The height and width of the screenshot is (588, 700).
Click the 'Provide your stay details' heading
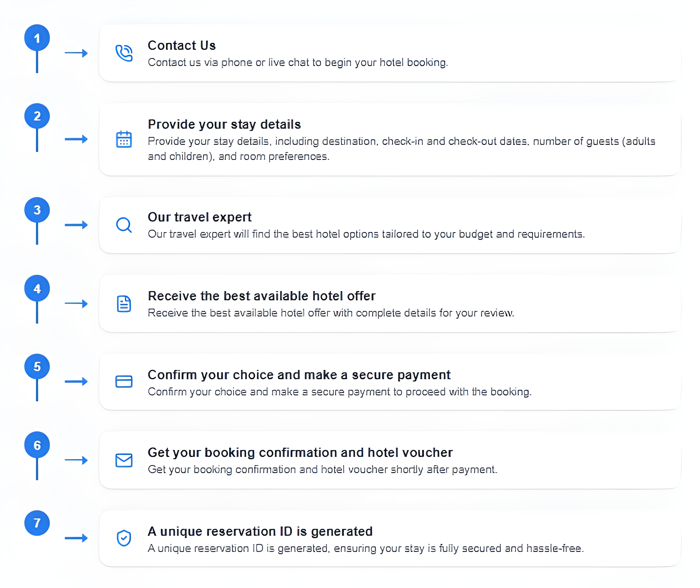click(224, 124)
